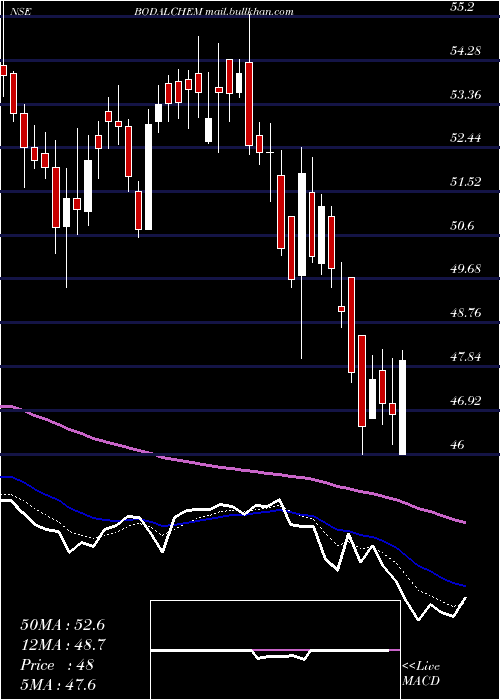Click the MACD inset chart panel
Viewport: 500px width, 700px height.
[x=275, y=650]
